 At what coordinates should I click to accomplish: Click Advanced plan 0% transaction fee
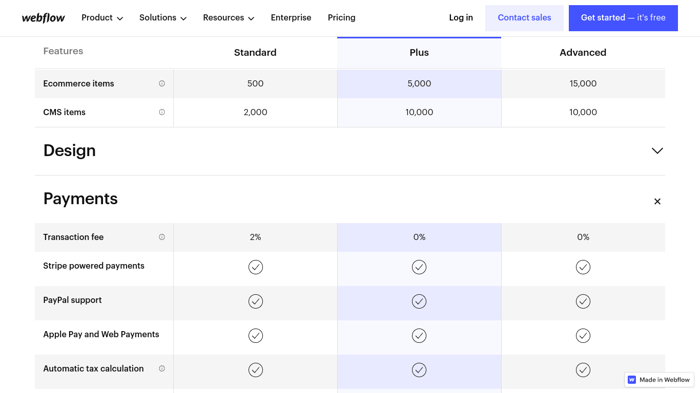coord(583,237)
